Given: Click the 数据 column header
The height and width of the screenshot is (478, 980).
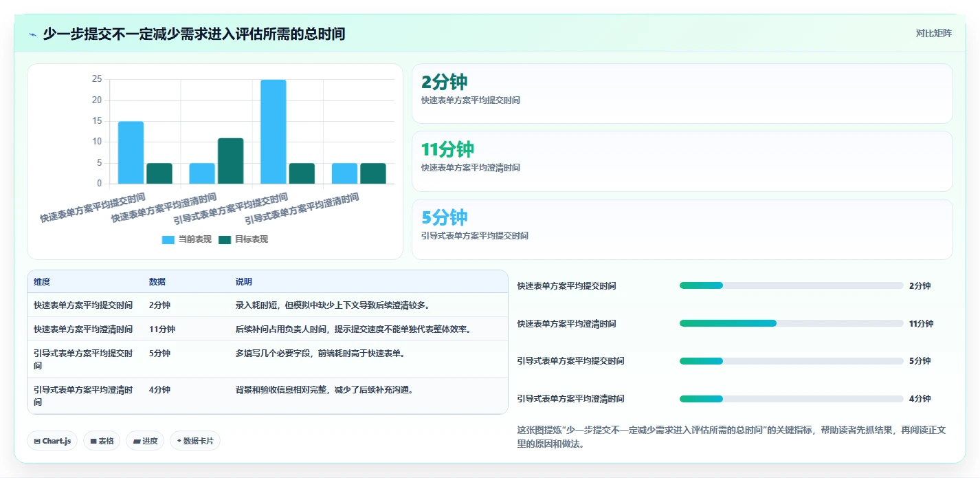Looking at the screenshot, I should [x=157, y=282].
